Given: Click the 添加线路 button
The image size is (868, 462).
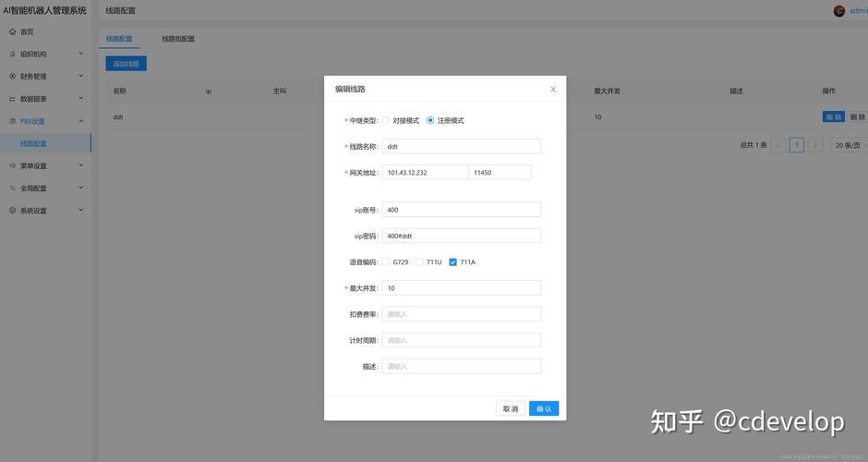Looking at the screenshot, I should [127, 64].
